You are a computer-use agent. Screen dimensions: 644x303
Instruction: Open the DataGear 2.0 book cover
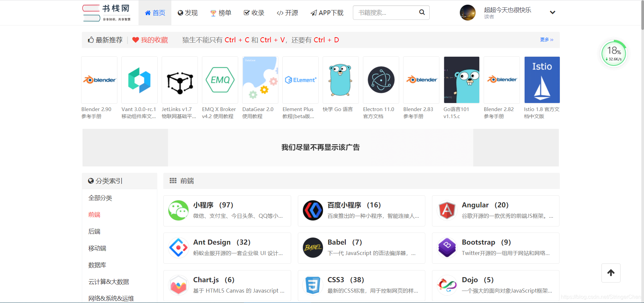(x=260, y=80)
